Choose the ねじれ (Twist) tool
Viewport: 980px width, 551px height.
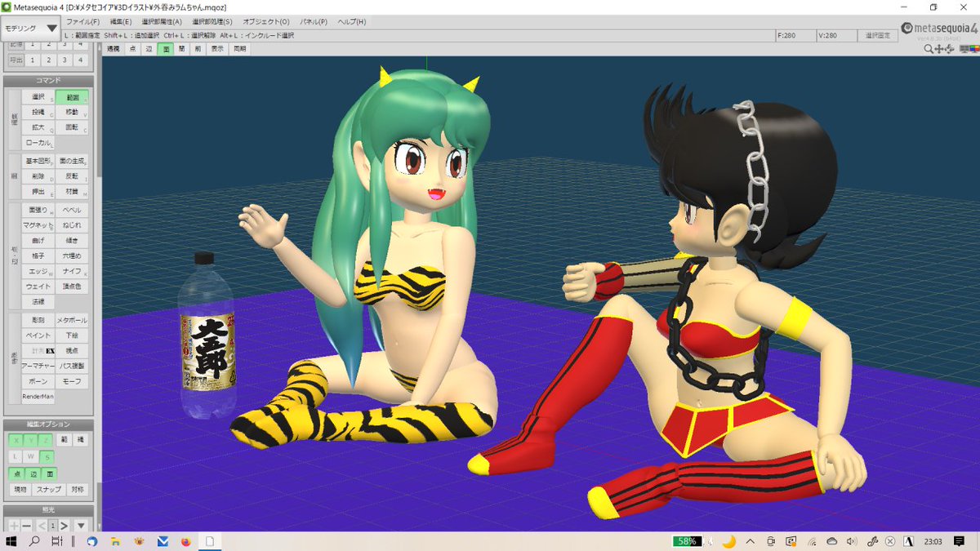point(72,224)
